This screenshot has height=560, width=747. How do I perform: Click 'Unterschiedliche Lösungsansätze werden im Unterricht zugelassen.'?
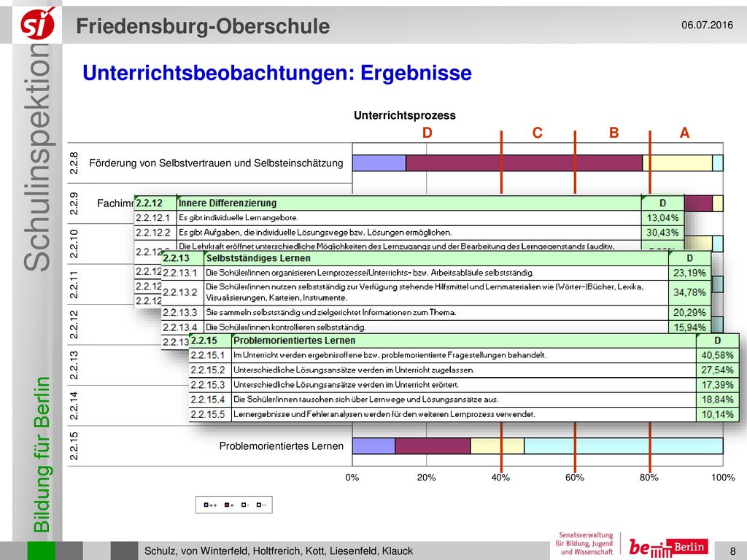(x=354, y=370)
